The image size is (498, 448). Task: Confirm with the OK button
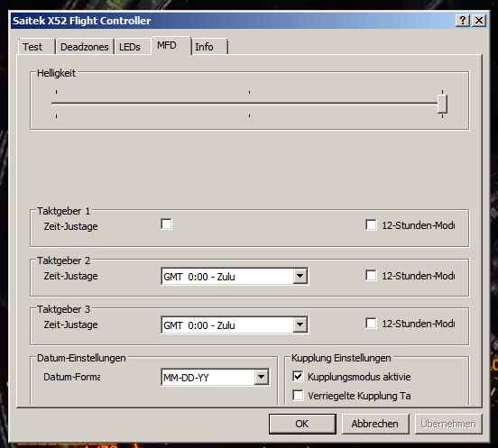302,424
